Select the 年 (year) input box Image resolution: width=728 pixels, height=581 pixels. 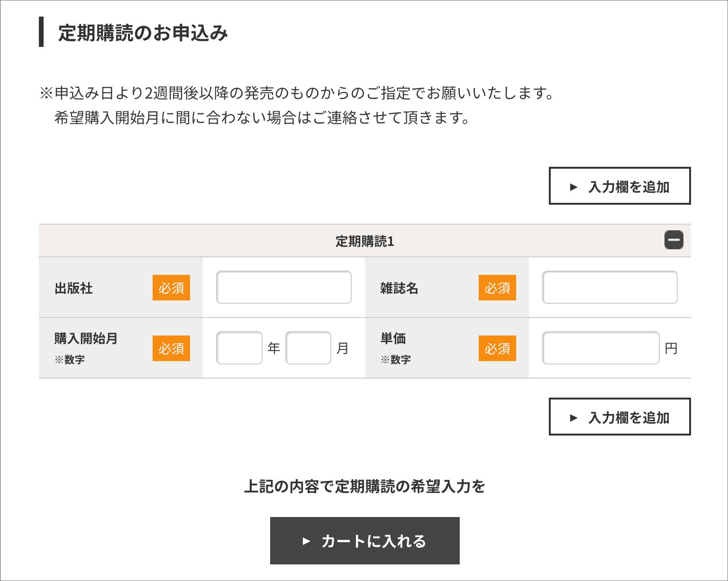pos(239,348)
